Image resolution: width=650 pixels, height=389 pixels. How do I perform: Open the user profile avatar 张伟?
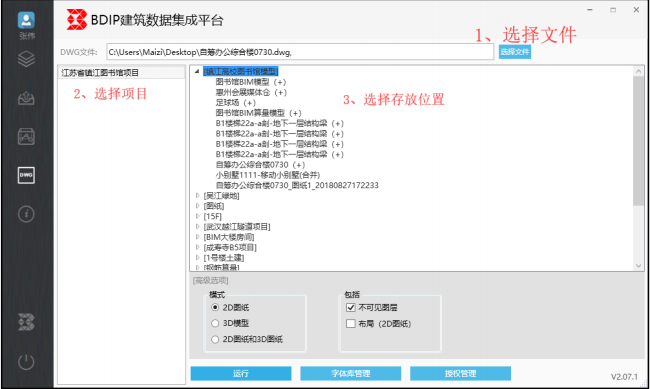(x=26, y=20)
